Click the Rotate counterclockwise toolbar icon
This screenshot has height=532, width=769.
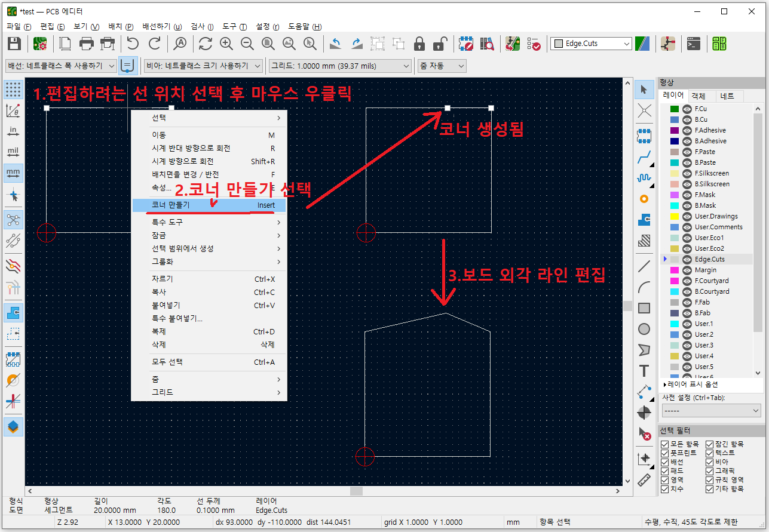pyautogui.click(x=336, y=44)
